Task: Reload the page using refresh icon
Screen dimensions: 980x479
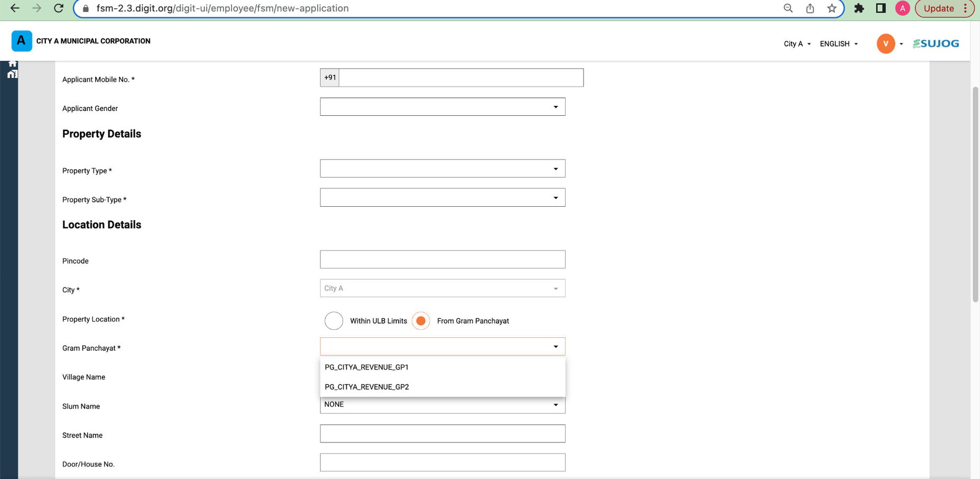Action: coord(59,8)
